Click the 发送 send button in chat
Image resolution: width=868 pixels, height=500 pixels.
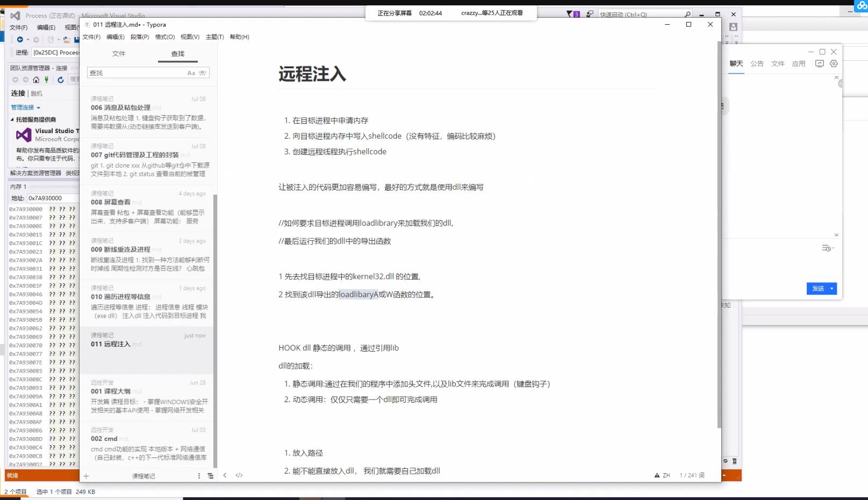click(x=817, y=289)
